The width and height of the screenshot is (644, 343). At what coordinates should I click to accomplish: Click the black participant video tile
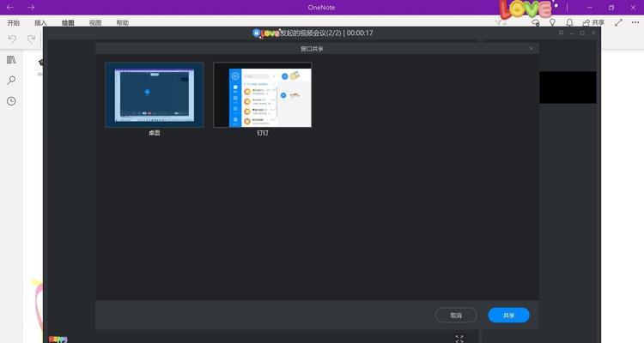click(x=568, y=87)
